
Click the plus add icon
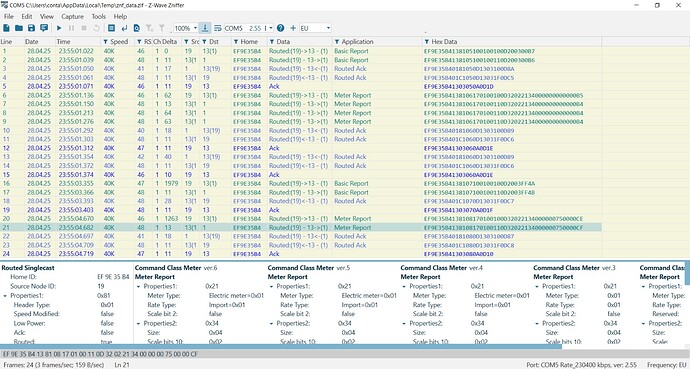(293, 28)
